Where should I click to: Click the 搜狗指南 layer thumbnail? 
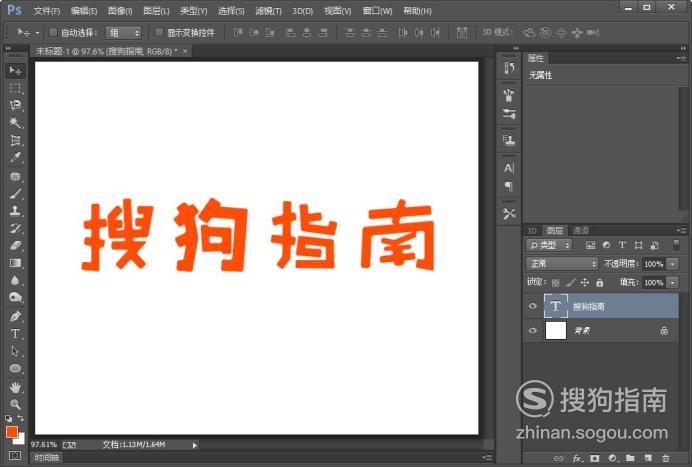[x=556, y=306]
